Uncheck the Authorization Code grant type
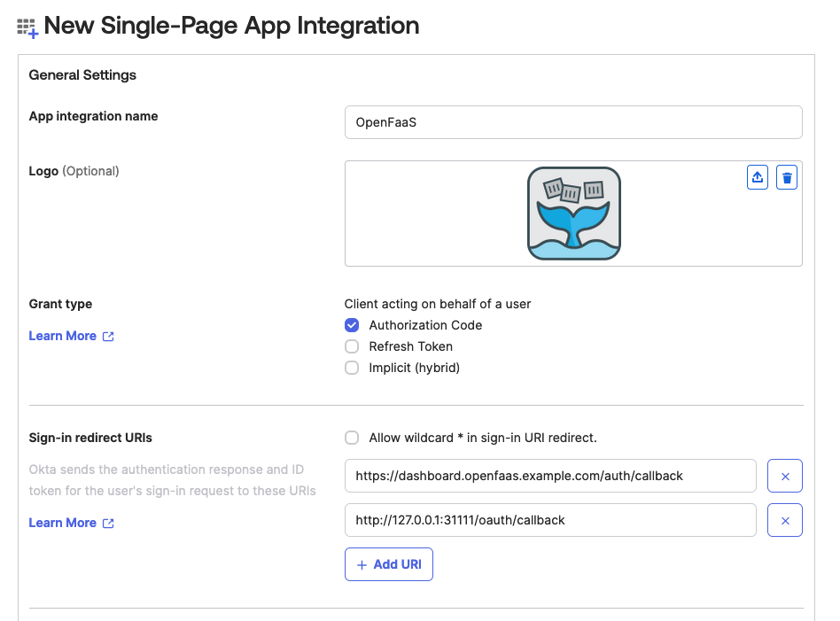Image resolution: width=840 pixels, height=621 pixels. click(x=352, y=325)
